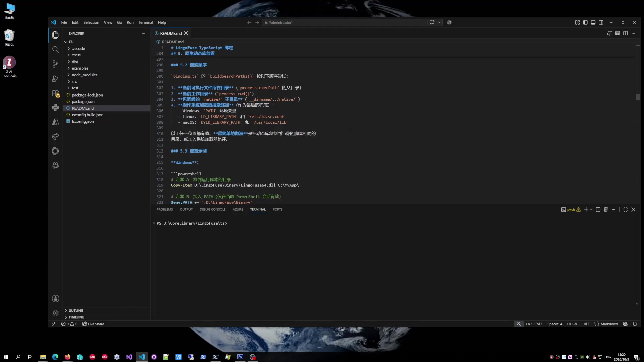644x362 pixels.
Task: Open the Python activity bar icon
Action: click(55, 108)
